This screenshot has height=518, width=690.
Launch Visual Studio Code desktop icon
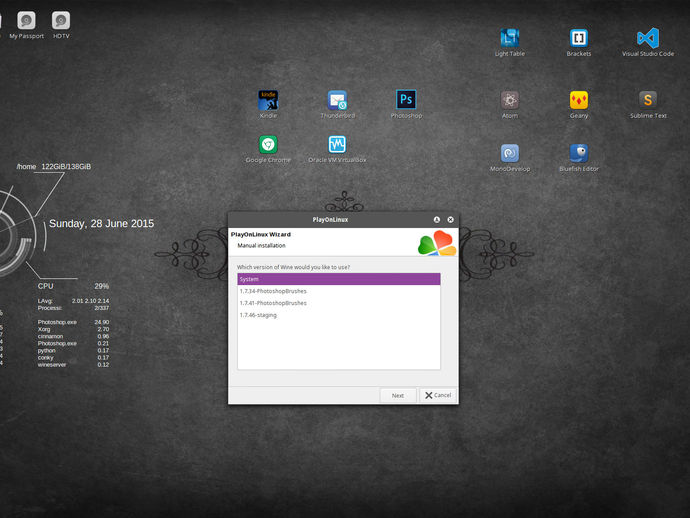tap(648, 38)
